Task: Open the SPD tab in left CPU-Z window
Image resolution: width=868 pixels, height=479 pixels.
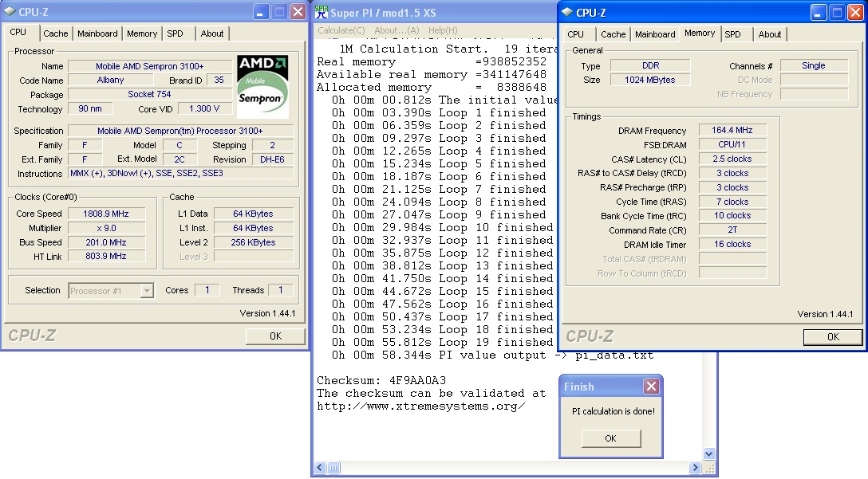Action: tap(175, 33)
